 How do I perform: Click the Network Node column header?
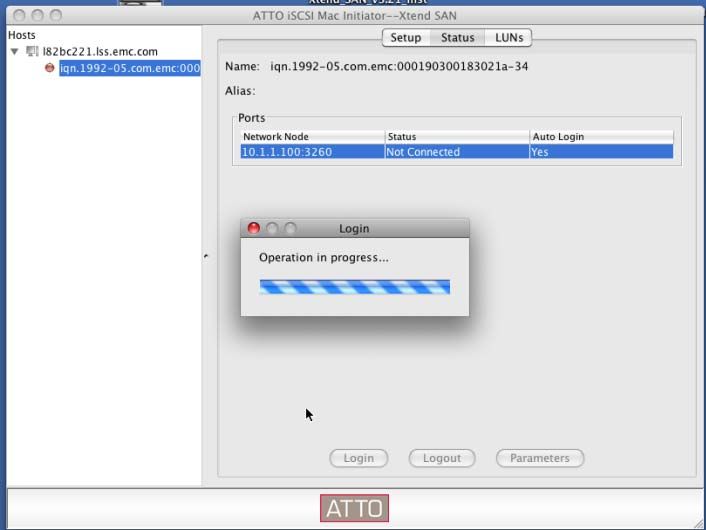(312, 136)
